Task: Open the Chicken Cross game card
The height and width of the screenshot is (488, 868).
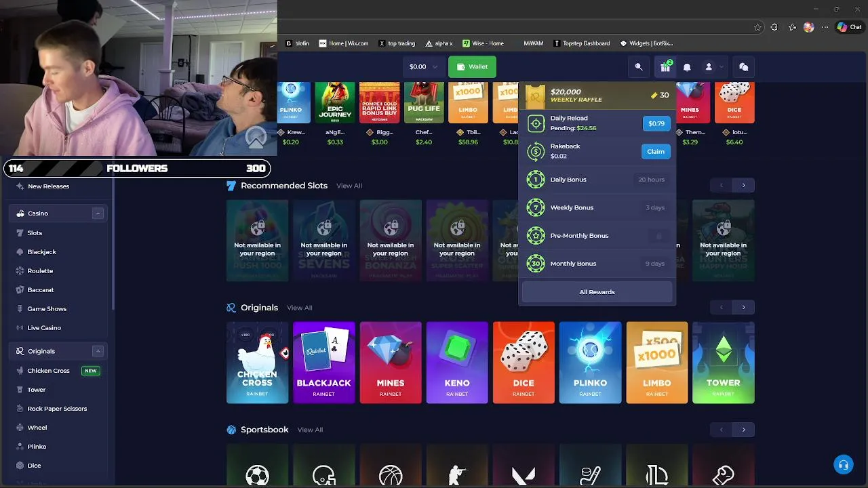Action: click(x=257, y=363)
